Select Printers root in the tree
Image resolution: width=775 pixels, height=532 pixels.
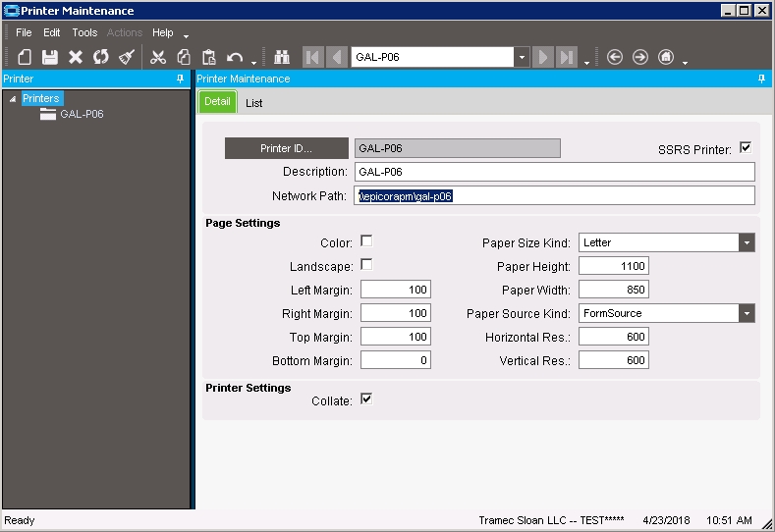coord(41,98)
